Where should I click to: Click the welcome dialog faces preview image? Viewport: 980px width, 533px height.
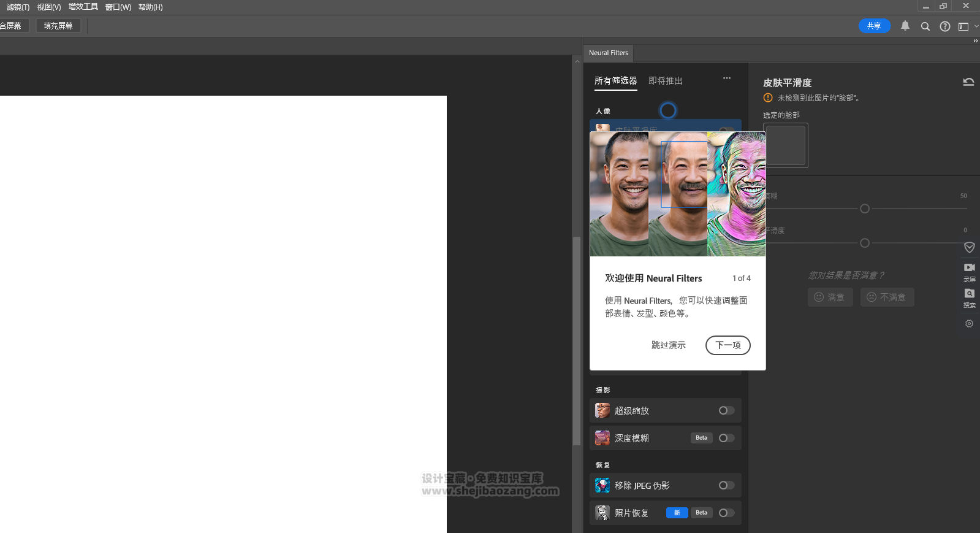click(x=677, y=194)
